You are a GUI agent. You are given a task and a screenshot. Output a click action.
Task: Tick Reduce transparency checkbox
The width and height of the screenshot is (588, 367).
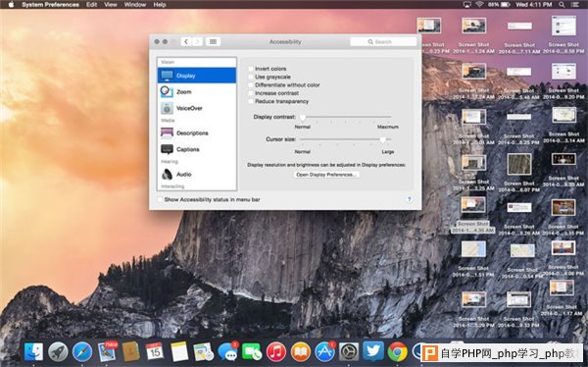[x=251, y=101]
